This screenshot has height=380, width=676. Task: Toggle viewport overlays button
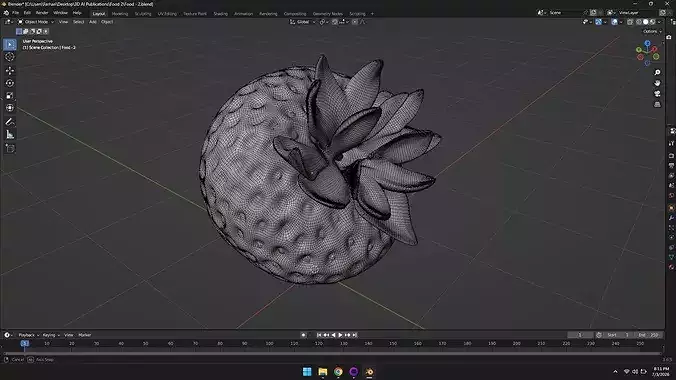(x=615, y=22)
